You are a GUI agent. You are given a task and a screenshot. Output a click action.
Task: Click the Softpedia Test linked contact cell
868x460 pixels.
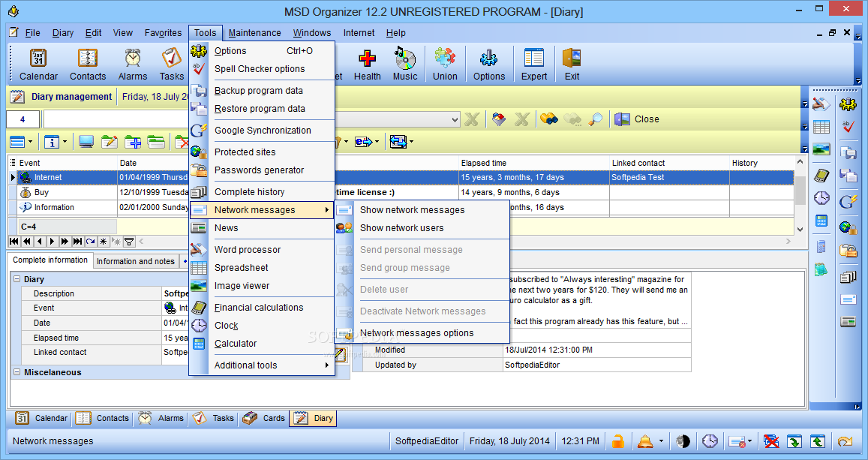[668, 178]
